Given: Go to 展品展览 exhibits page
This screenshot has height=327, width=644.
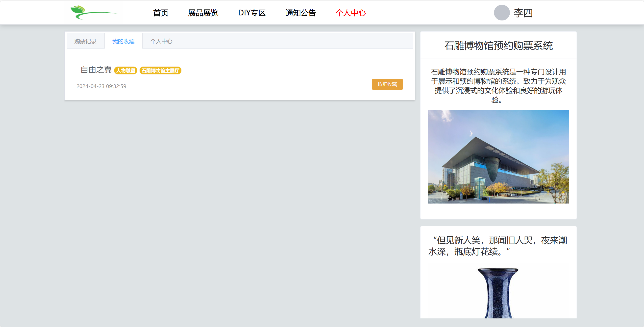Looking at the screenshot, I should tap(203, 13).
